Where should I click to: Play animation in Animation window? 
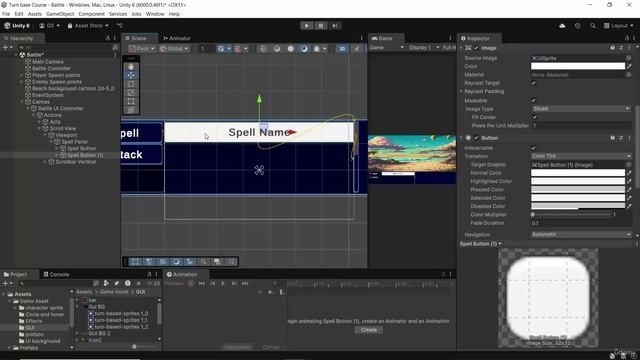point(223,283)
